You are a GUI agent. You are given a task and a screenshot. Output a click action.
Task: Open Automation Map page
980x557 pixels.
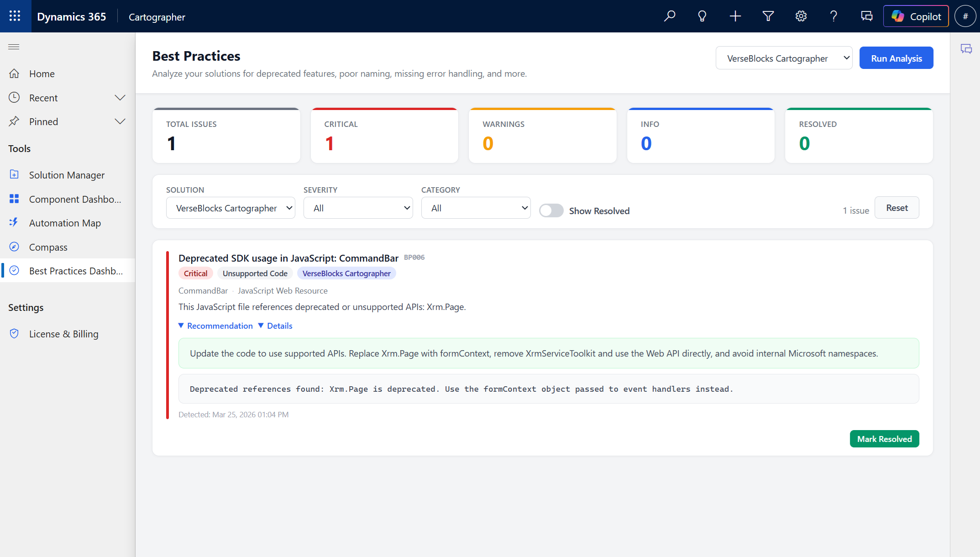tap(68, 223)
